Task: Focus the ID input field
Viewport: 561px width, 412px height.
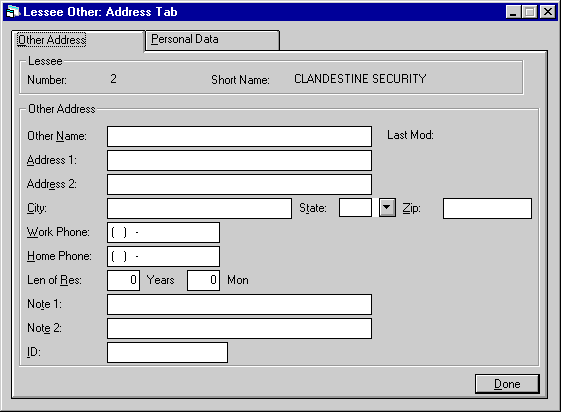Action: [x=167, y=353]
